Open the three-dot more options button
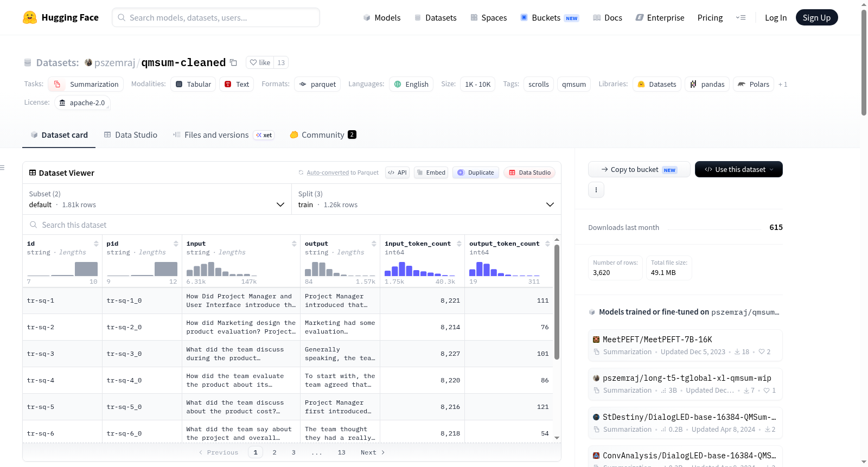Screen dimensions: 868x467 coord(596,190)
